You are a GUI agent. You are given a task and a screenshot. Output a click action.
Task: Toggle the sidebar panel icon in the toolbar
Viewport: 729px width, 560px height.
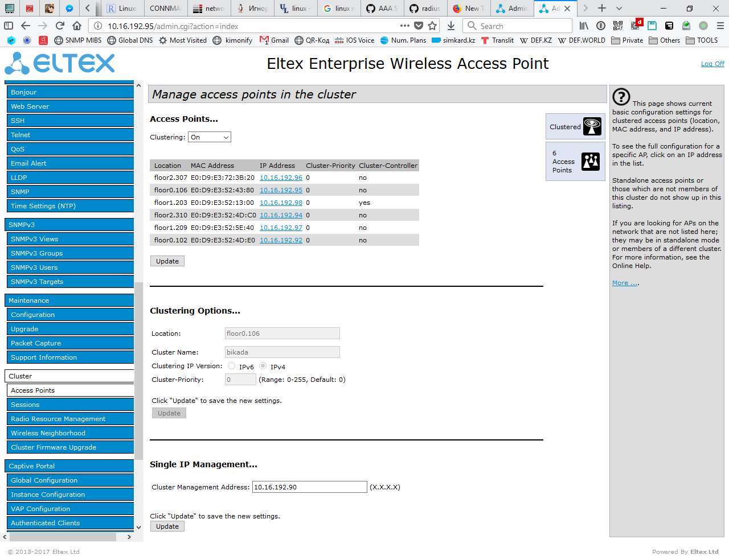coord(9,26)
